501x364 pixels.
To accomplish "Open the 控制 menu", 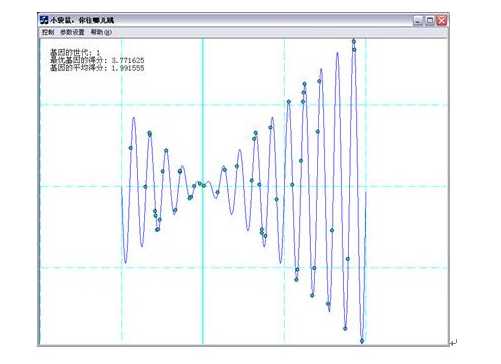I will [x=48, y=32].
